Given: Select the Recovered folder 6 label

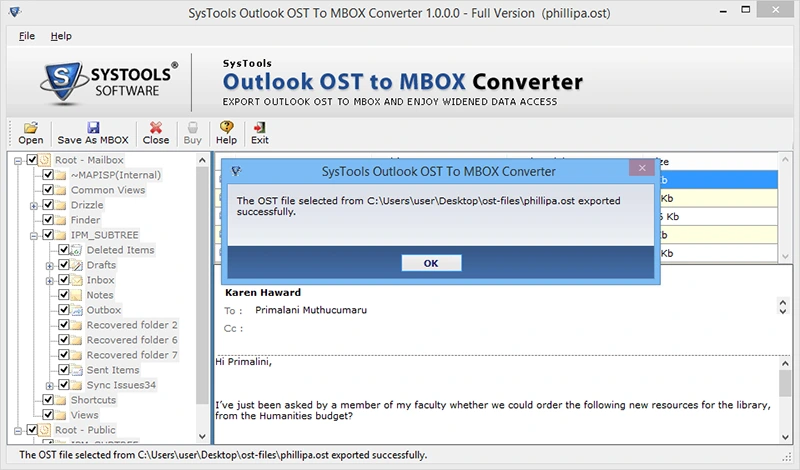Looking at the screenshot, I should [132, 340].
